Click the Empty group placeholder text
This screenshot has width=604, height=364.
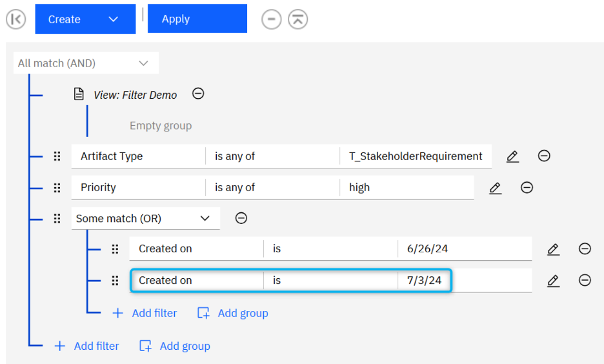(161, 126)
